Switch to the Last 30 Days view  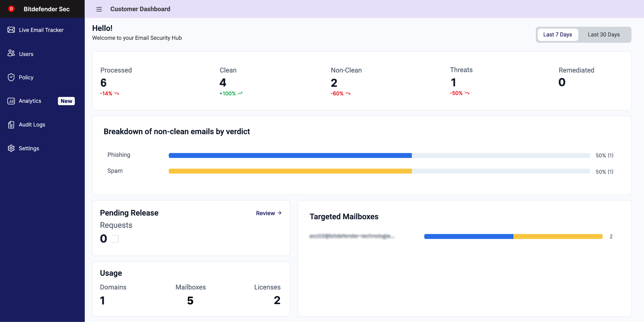tap(603, 35)
